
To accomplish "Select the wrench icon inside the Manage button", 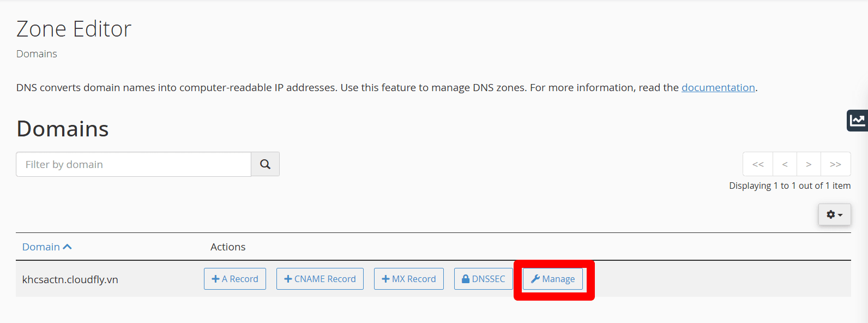I will click(536, 279).
